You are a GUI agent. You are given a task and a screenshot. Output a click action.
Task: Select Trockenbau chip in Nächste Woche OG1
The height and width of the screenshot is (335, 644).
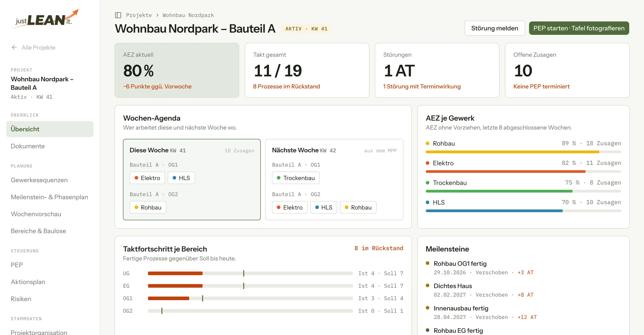[296, 178]
